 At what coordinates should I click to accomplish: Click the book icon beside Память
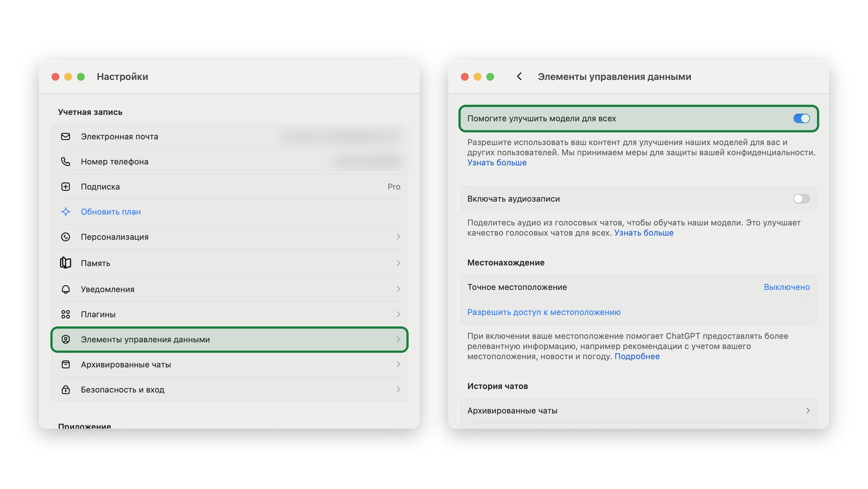65,263
